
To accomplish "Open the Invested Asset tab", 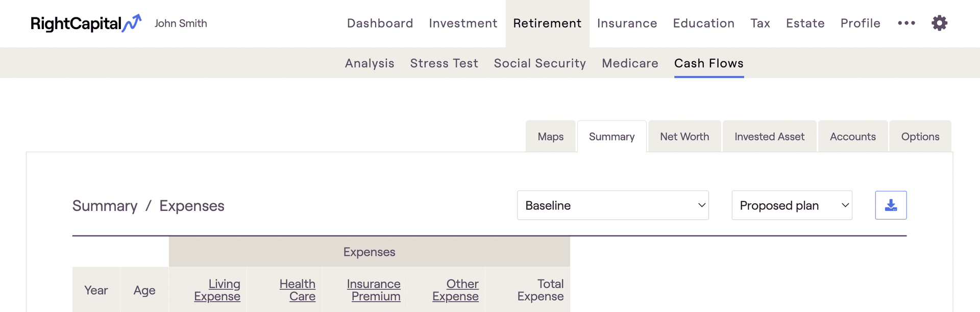I will (769, 137).
